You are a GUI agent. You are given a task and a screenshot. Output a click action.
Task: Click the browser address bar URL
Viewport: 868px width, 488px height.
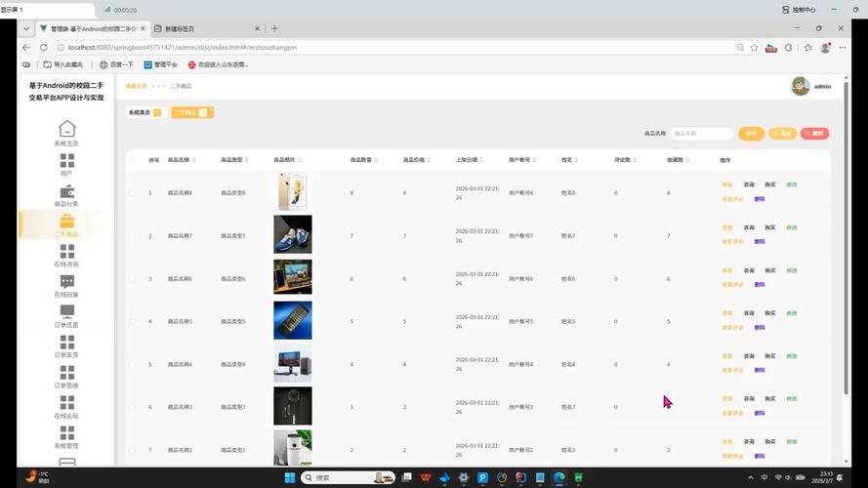coord(183,48)
